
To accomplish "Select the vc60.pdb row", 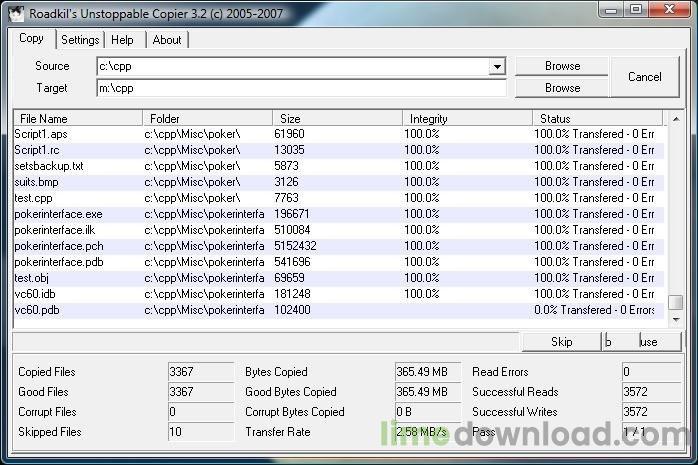I will tap(339, 310).
